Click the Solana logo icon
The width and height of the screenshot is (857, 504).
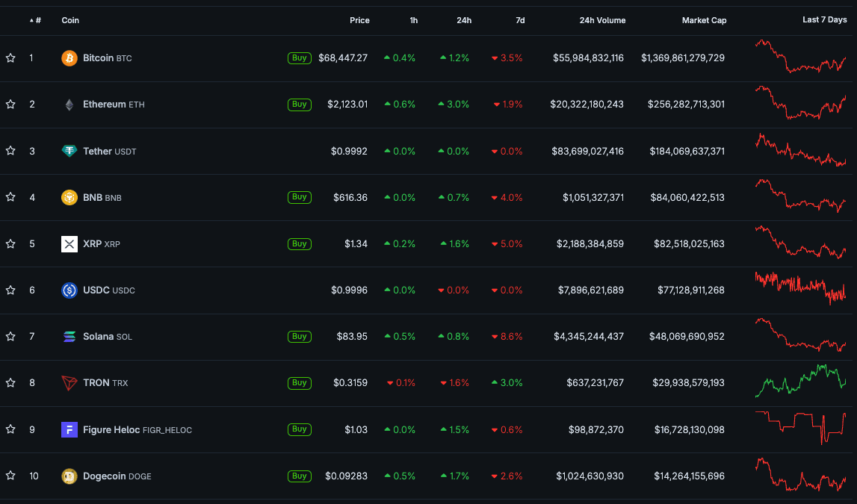click(x=69, y=337)
